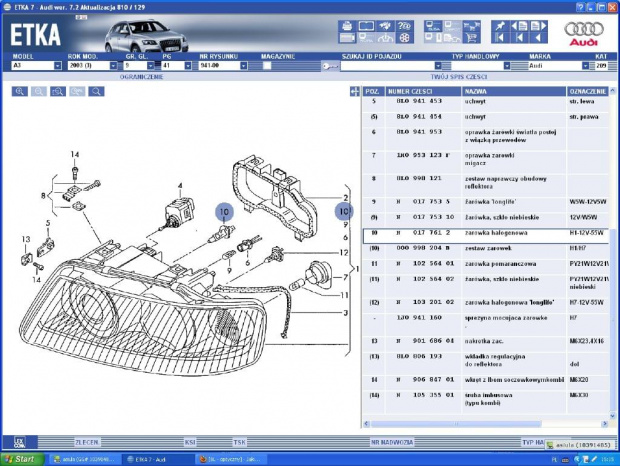Select part number 1J0 941 160

click(419, 317)
